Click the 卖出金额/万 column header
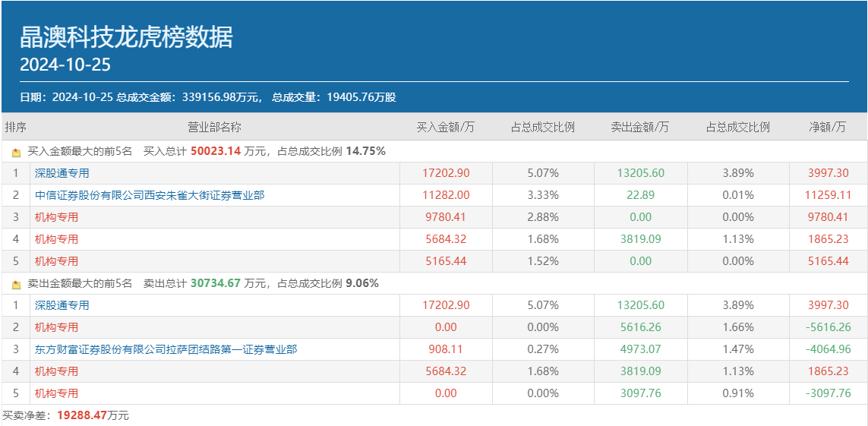Viewport: 868px width, 426px height. coord(640,127)
